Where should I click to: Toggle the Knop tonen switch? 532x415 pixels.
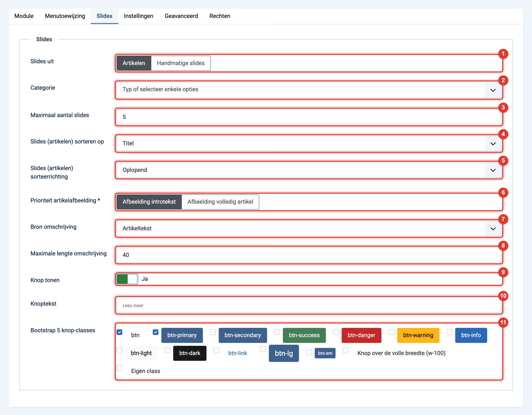coord(127,279)
